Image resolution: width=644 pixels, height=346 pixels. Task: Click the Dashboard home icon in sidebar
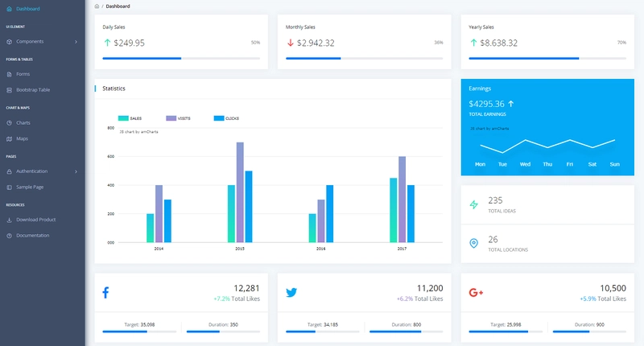pos(9,9)
